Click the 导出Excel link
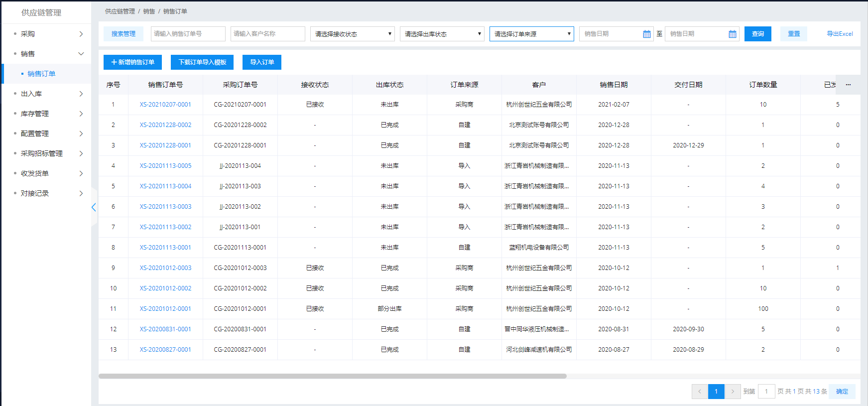Screen dimensions: 868x406 point(840,34)
